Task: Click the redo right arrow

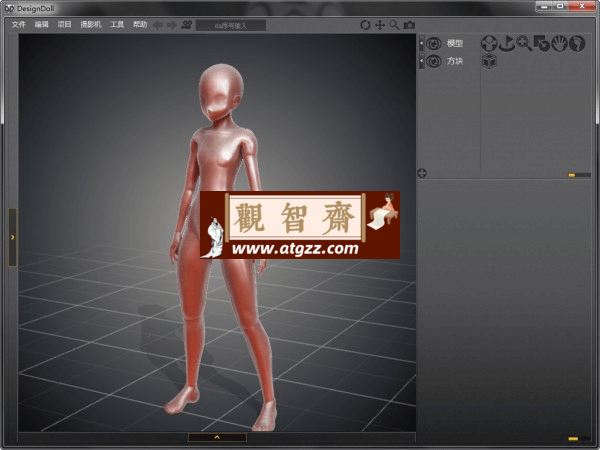Action: [172, 25]
